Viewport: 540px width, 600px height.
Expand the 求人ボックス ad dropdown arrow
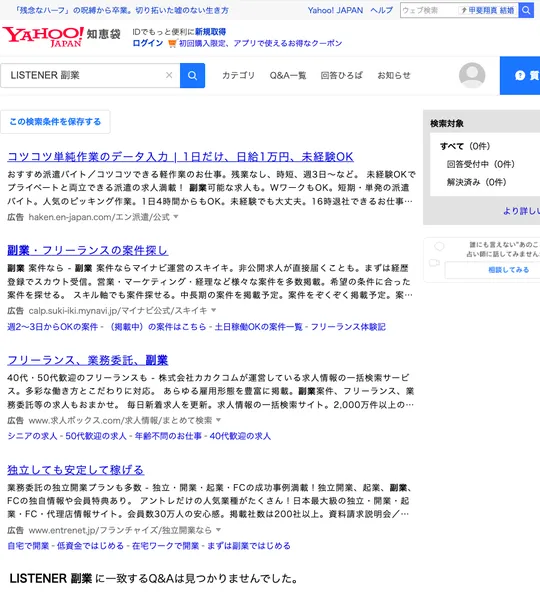pos(218,420)
